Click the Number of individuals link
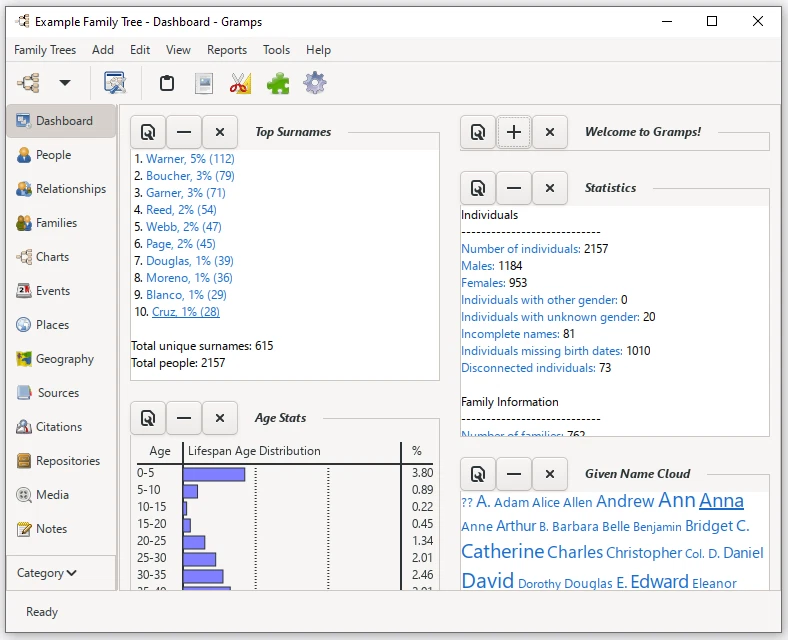Image resolution: width=788 pixels, height=640 pixels. click(521, 249)
